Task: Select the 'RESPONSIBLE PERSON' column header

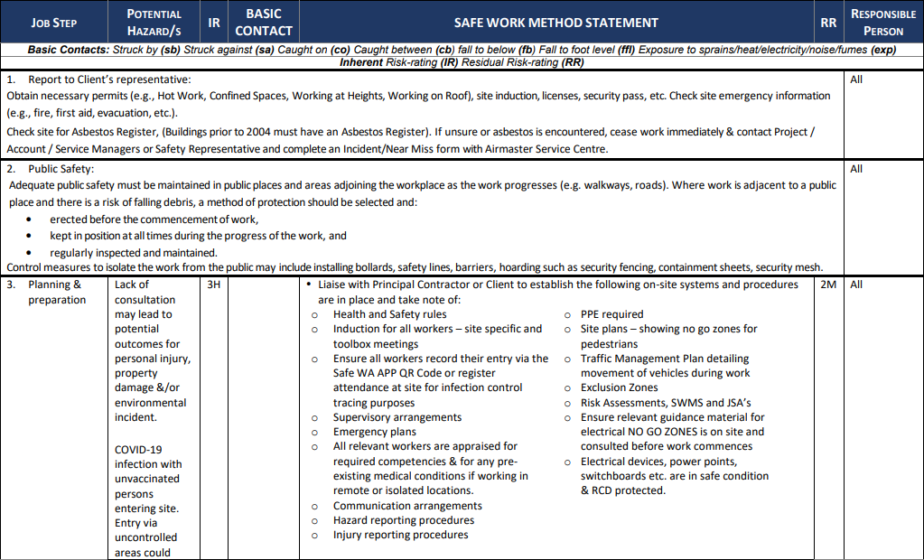Action: tap(882, 23)
